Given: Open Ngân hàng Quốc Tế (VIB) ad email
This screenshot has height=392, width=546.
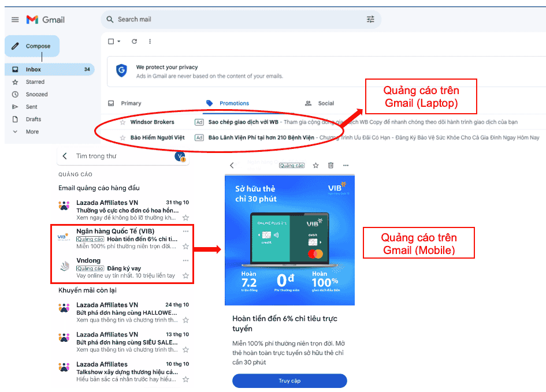Looking at the screenshot, I should tap(124, 239).
